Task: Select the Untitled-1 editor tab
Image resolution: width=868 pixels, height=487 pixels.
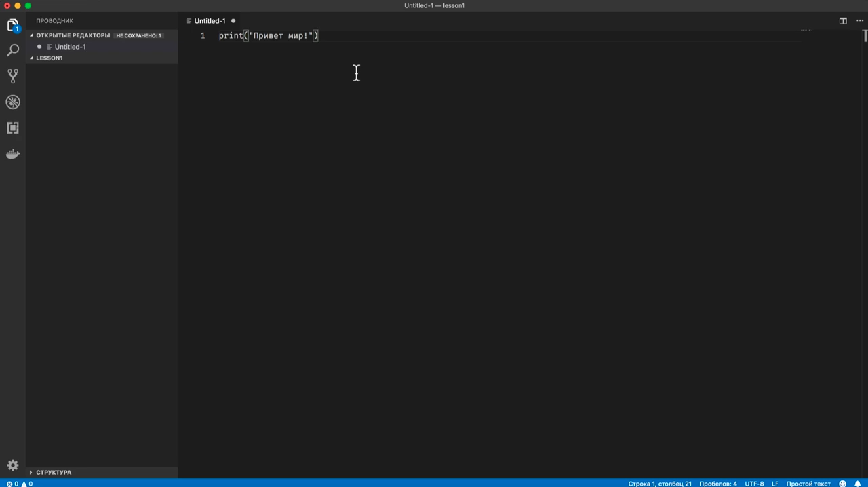Action: pos(210,21)
